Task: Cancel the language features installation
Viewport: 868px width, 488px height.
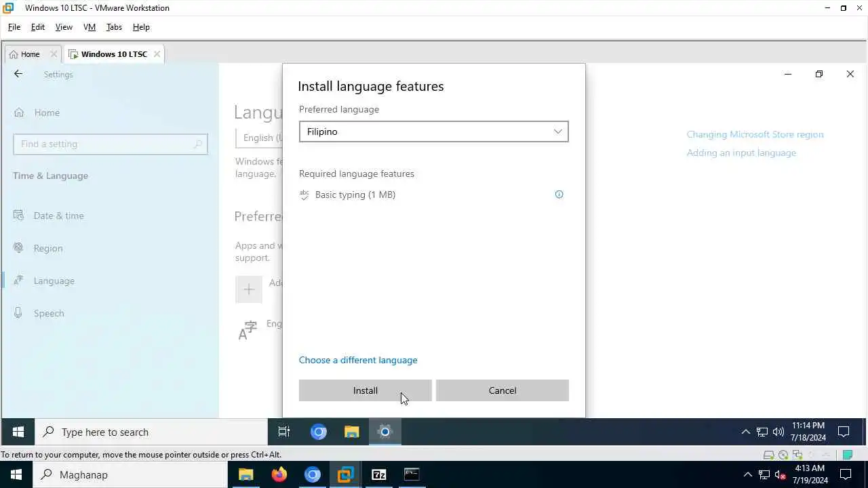Action: (502, 390)
